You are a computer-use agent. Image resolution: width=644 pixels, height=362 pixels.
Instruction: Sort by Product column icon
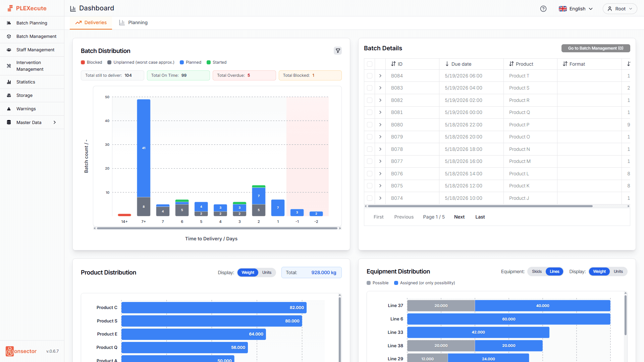pyautogui.click(x=512, y=64)
